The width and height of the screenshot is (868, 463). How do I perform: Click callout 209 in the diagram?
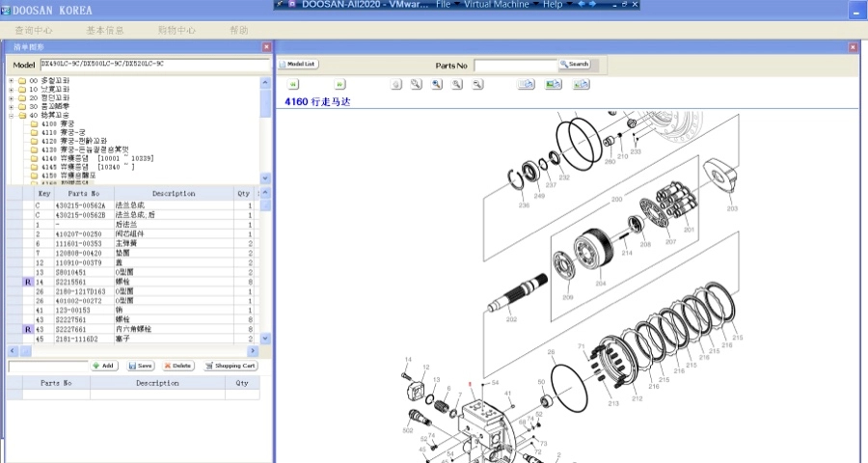568,297
